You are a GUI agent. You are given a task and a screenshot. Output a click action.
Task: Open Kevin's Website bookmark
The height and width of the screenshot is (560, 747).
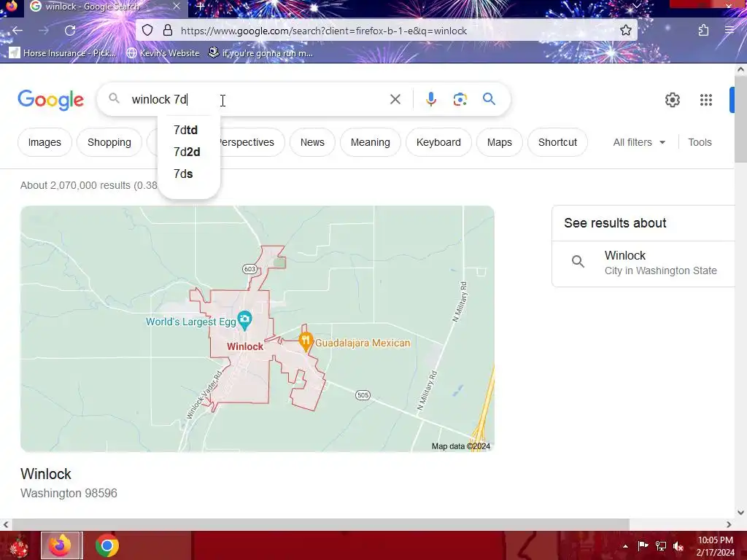click(163, 52)
